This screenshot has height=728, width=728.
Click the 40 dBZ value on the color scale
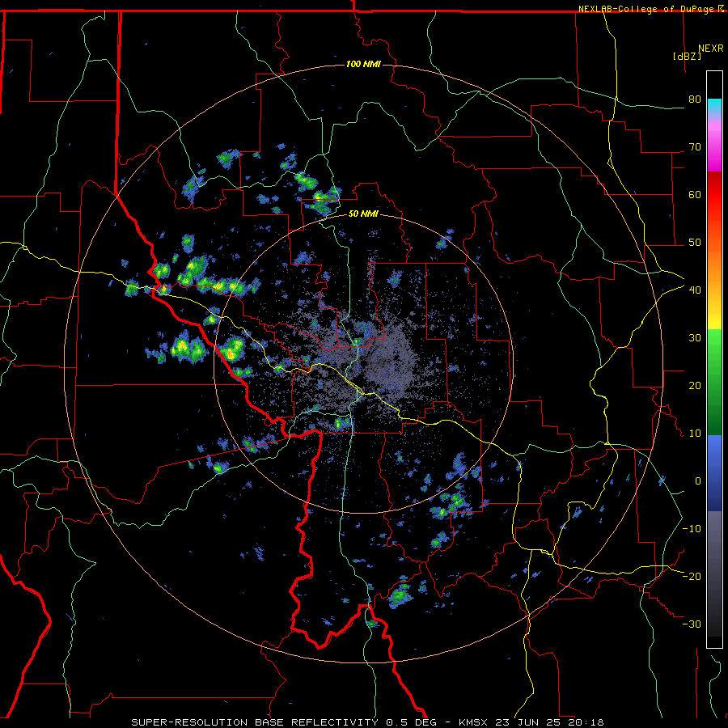pyautogui.click(x=695, y=290)
